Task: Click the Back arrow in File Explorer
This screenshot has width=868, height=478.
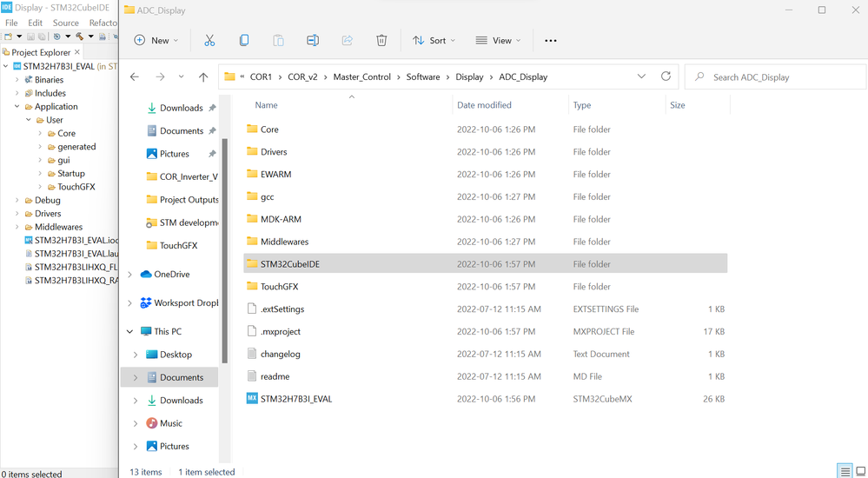Action: 135,77
